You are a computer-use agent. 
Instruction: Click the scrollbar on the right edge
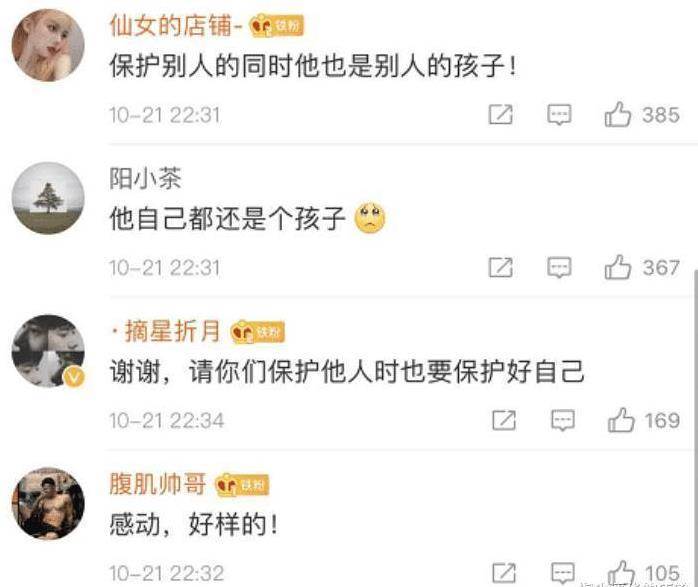[x=695, y=427]
